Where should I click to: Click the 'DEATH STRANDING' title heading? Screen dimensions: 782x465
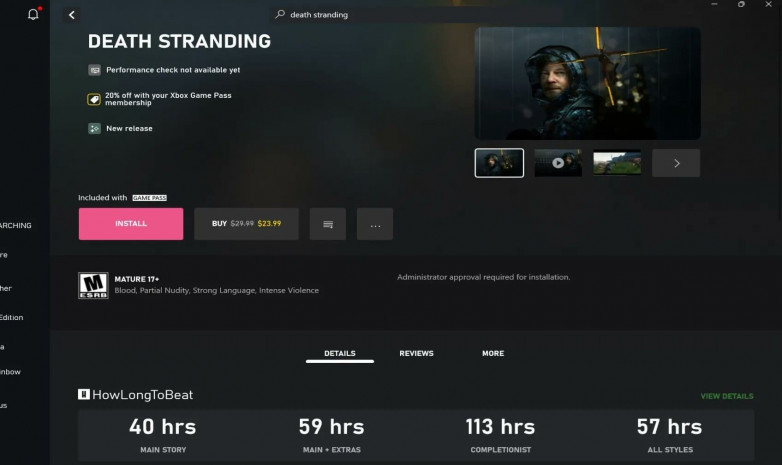point(180,41)
